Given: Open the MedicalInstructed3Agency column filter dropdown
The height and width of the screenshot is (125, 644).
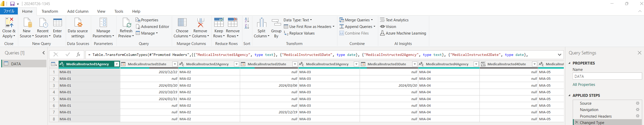Looking at the screenshot, I should point(356,64).
